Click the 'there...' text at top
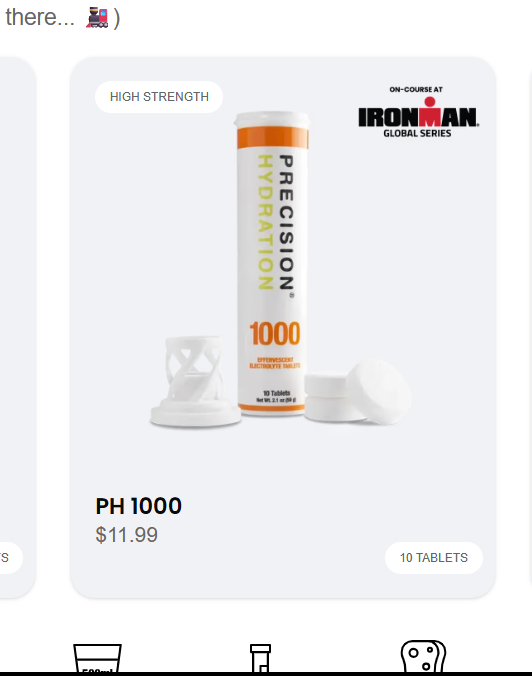Screen dimensions: 532x676 [40, 18]
